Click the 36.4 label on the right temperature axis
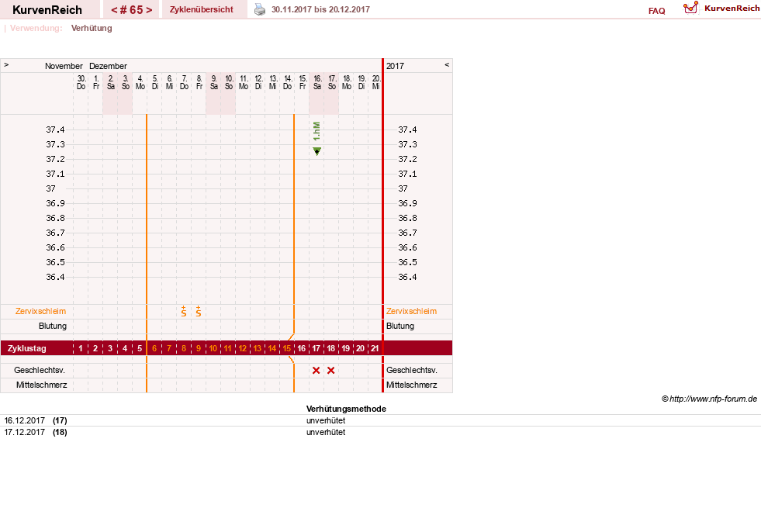761x532 pixels. pyautogui.click(x=407, y=277)
